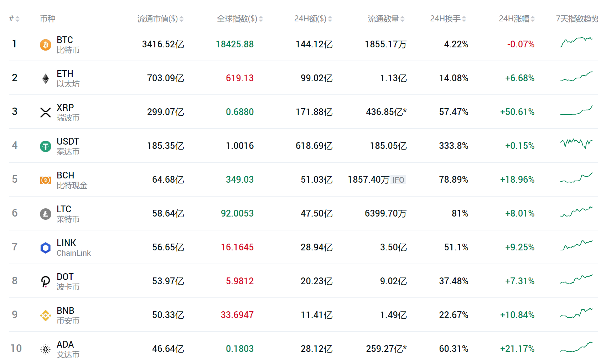Sort by rank number column arrows
This screenshot has height=364, width=606.
[17, 19]
